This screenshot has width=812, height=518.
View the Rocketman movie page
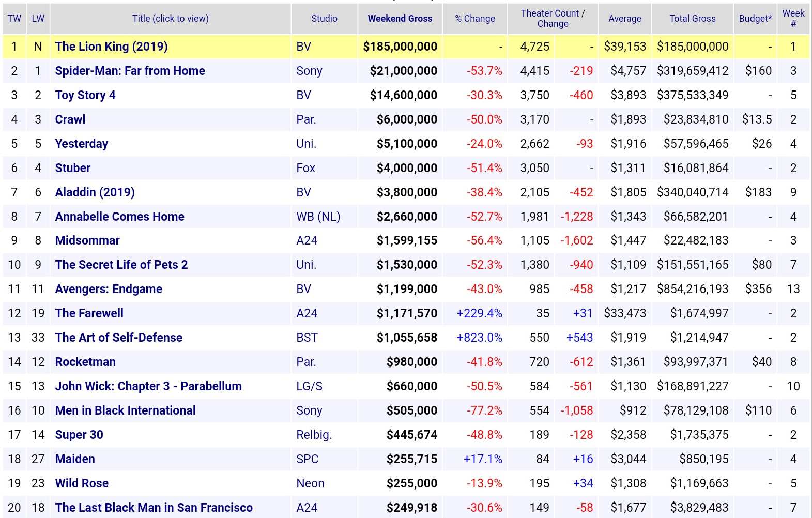[85, 362]
